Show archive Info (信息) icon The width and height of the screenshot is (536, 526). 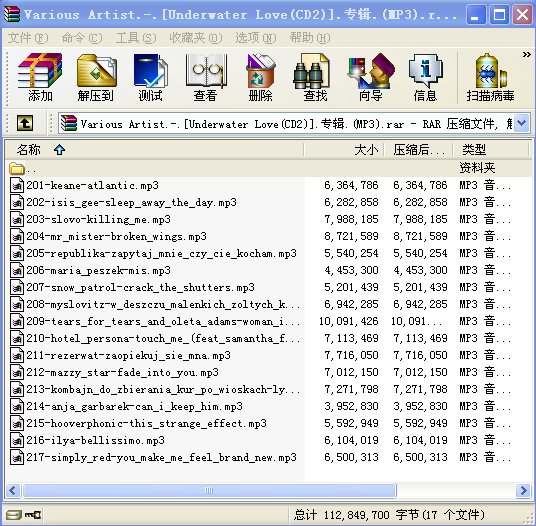click(x=425, y=77)
